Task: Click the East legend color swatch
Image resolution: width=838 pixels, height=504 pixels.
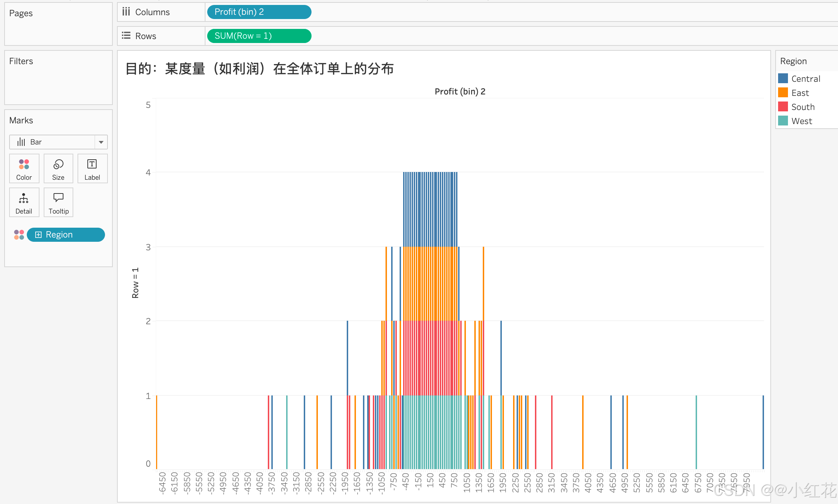Action: tap(783, 93)
